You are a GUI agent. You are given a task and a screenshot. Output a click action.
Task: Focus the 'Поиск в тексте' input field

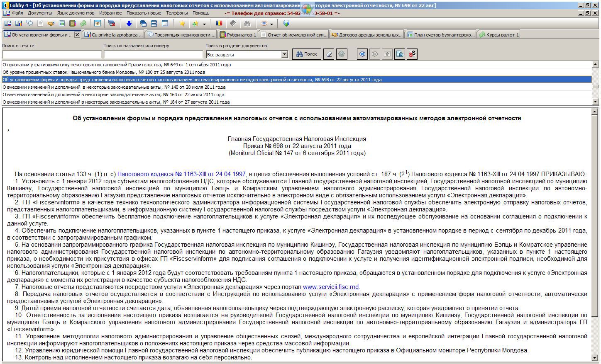pyautogui.click(x=52, y=54)
